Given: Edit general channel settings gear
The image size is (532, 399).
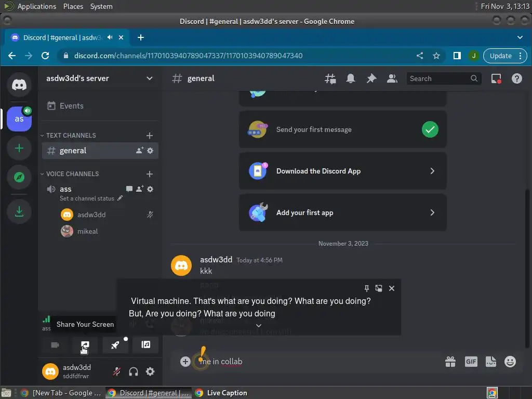Looking at the screenshot, I should (150, 150).
